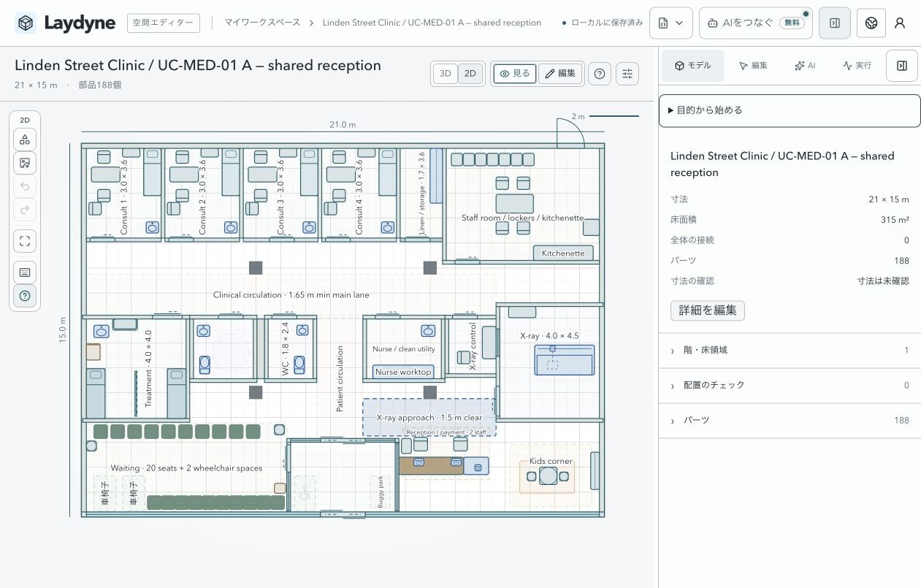Click the Laydyne logo icon
This screenshot has height=588, width=921.
pyautogui.click(x=26, y=23)
